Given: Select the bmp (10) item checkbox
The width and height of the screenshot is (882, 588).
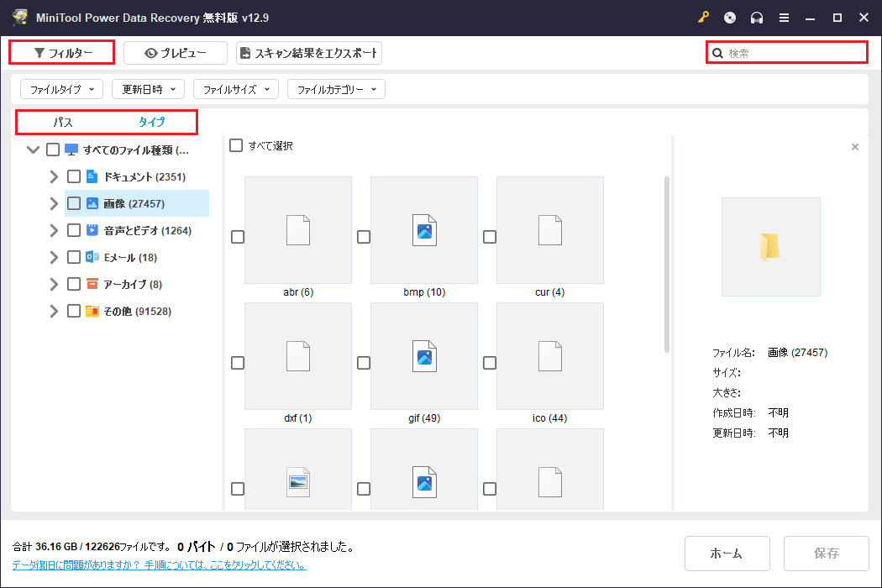Looking at the screenshot, I should click(x=364, y=237).
